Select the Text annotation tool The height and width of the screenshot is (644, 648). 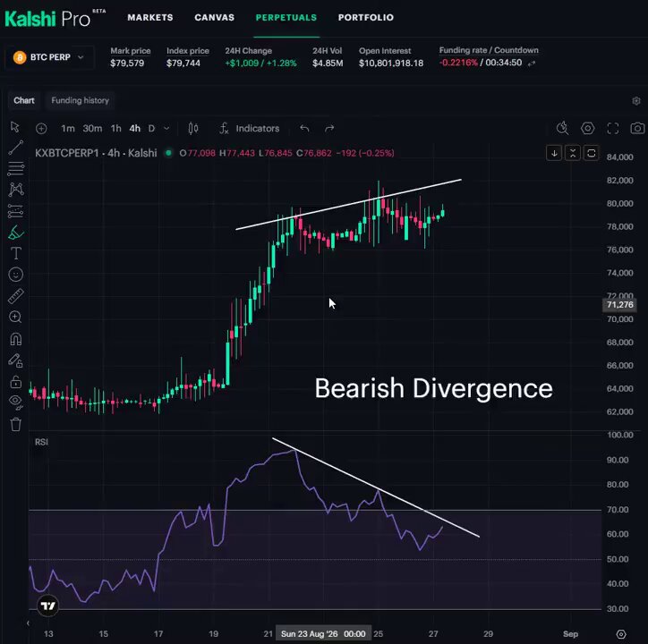pos(16,253)
